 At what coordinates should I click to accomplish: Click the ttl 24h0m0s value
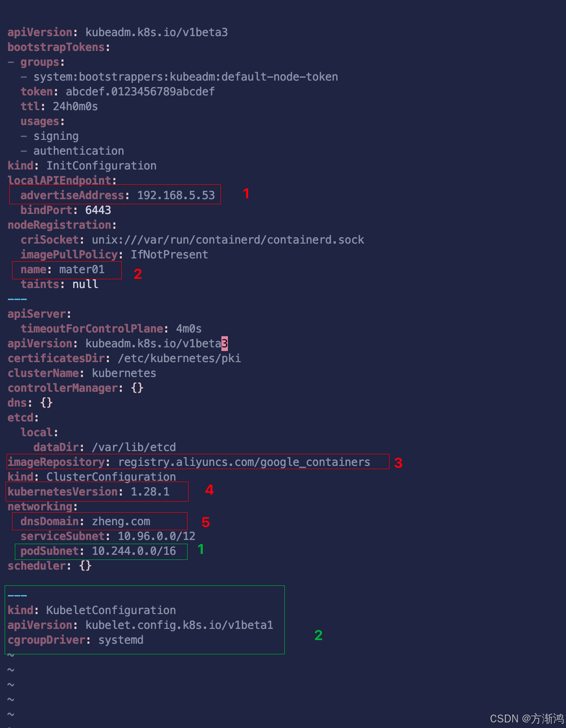click(75, 106)
